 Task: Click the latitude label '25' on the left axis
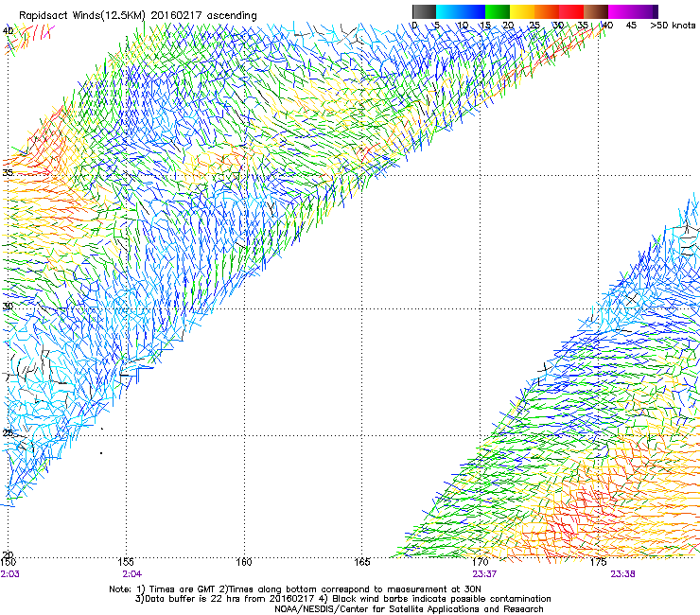tap(8, 433)
